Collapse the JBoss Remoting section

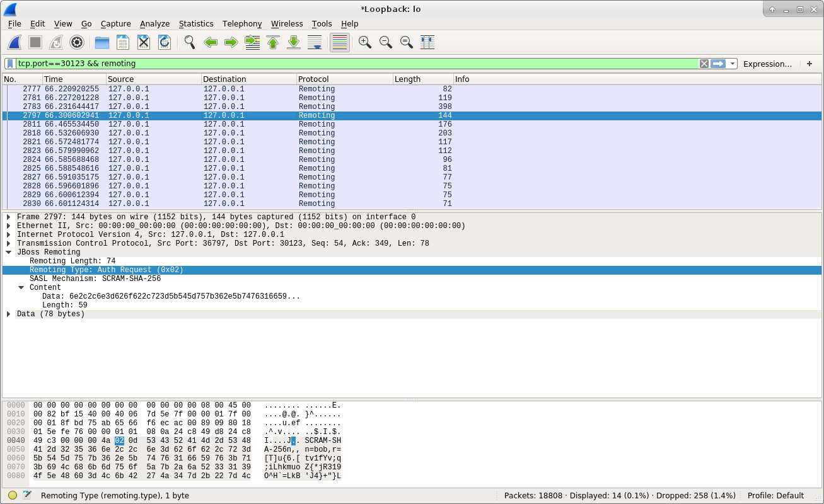click(9, 252)
